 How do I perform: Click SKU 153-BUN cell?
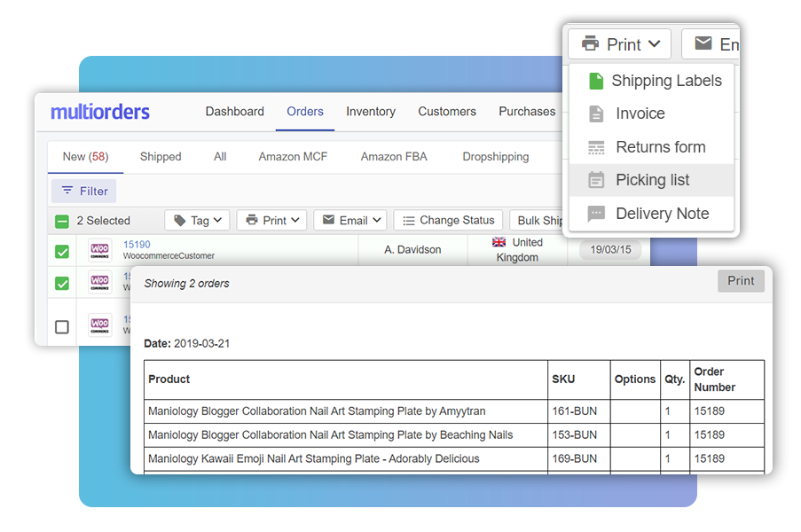tap(578, 435)
